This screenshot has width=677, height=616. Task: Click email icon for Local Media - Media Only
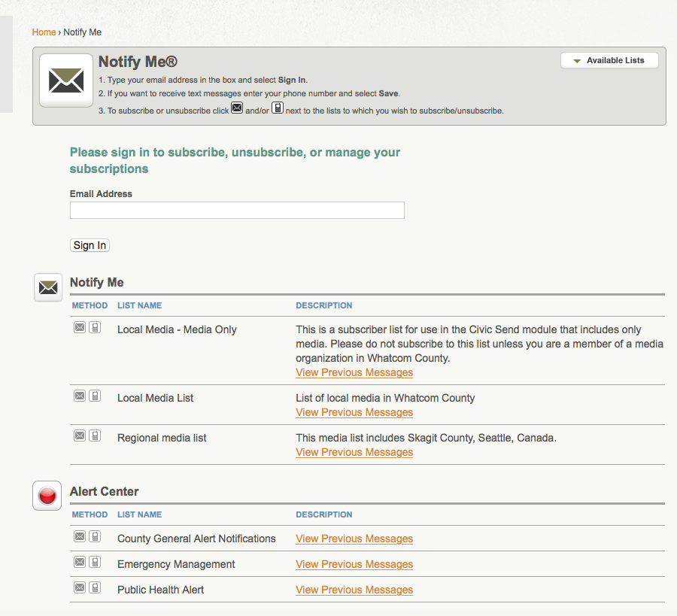pos(80,327)
